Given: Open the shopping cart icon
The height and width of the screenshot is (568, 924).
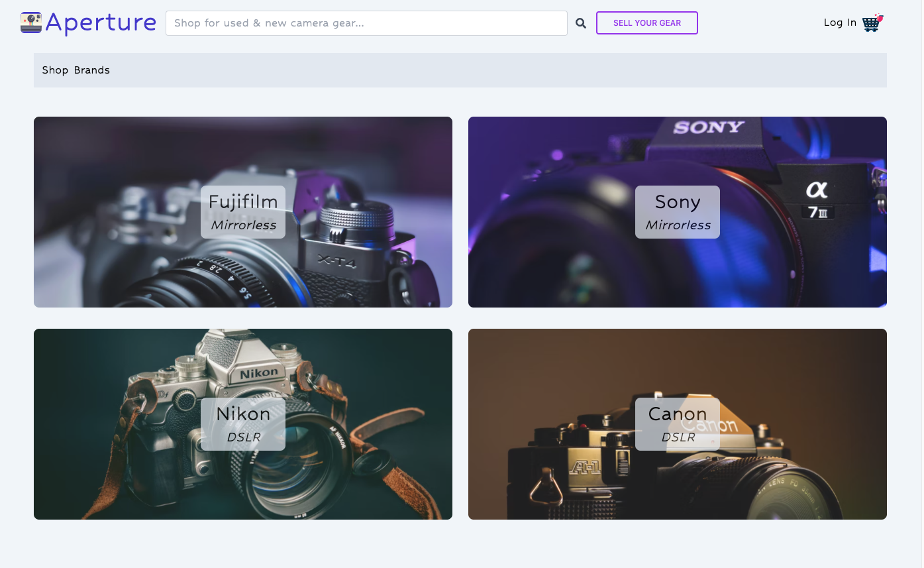Looking at the screenshot, I should [872, 23].
